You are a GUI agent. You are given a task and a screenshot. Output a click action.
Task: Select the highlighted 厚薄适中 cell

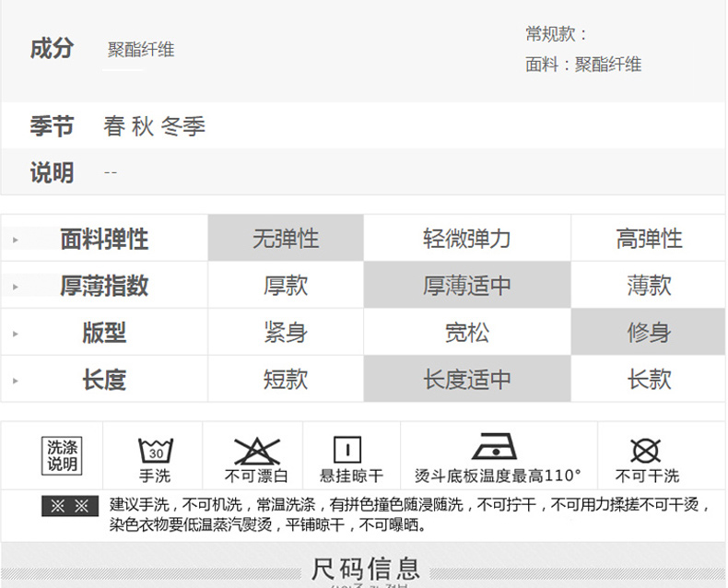click(x=467, y=285)
